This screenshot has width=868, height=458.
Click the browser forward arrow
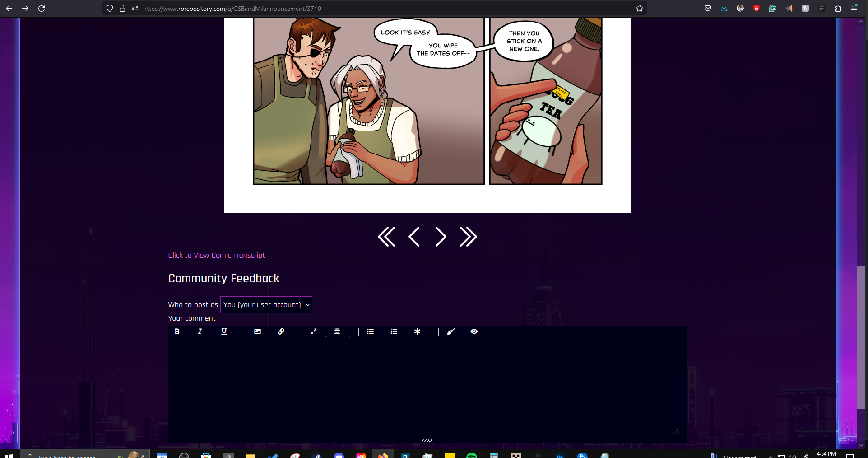point(25,8)
